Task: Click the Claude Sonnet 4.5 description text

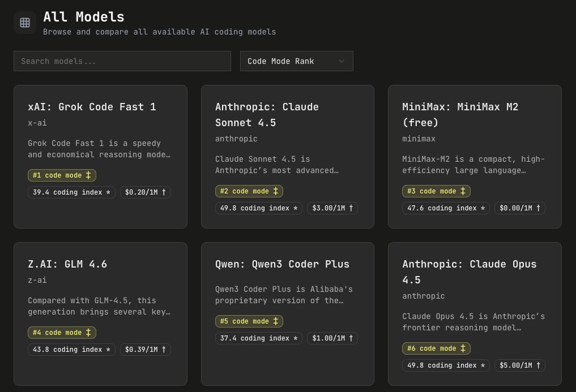Action: coord(277,165)
